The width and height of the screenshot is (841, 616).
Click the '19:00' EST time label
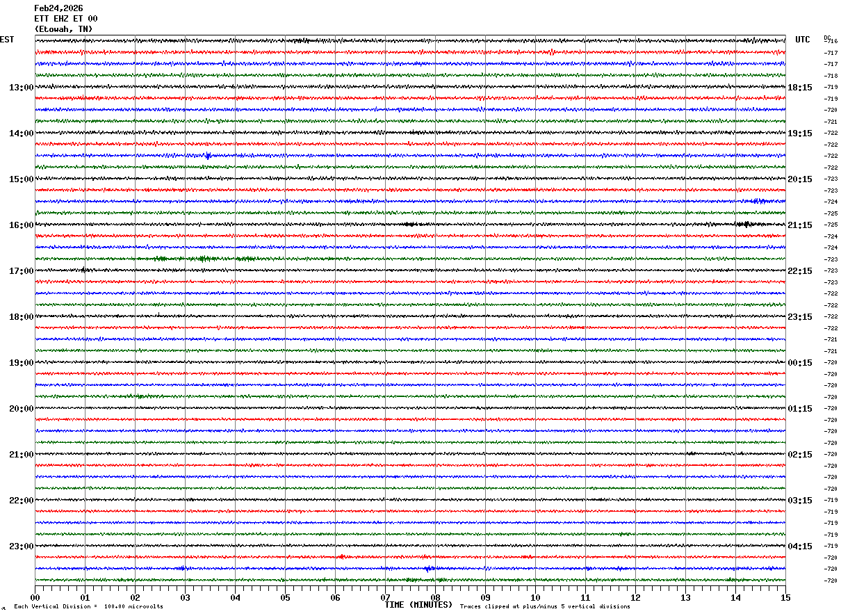(x=21, y=363)
